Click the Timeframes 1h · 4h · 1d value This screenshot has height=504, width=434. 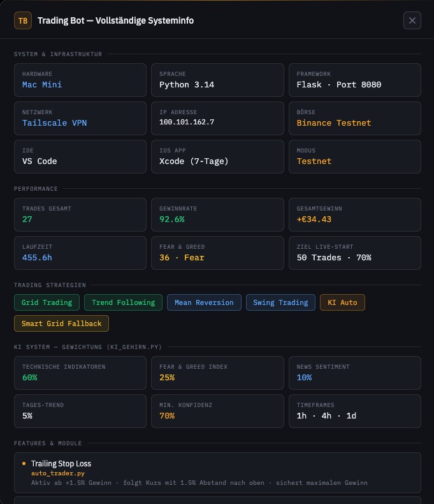click(x=326, y=415)
